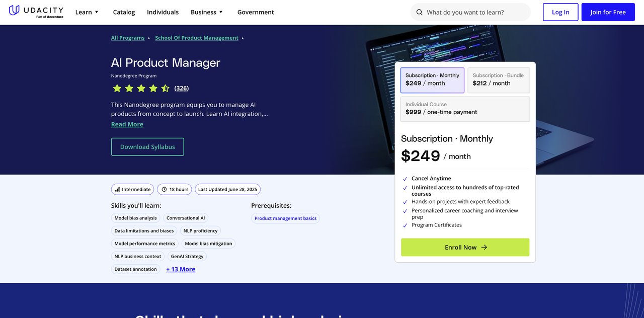
Task: Open the Individuals nav item
Action: tap(163, 12)
